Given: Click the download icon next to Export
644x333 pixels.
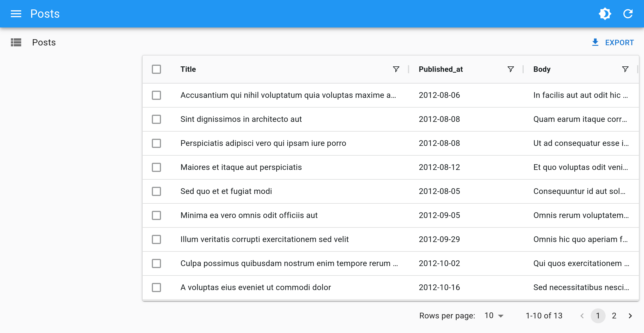Looking at the screenshot, I should 596,42.
